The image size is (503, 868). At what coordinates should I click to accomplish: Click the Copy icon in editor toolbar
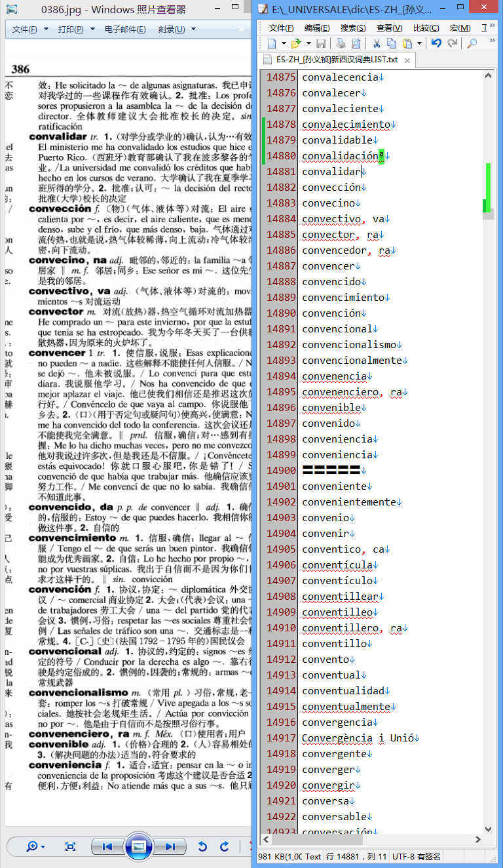pos(392,43)
